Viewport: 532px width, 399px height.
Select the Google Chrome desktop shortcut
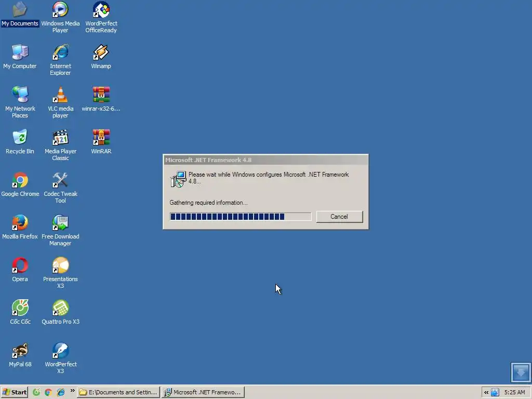[x=20, y=184]
